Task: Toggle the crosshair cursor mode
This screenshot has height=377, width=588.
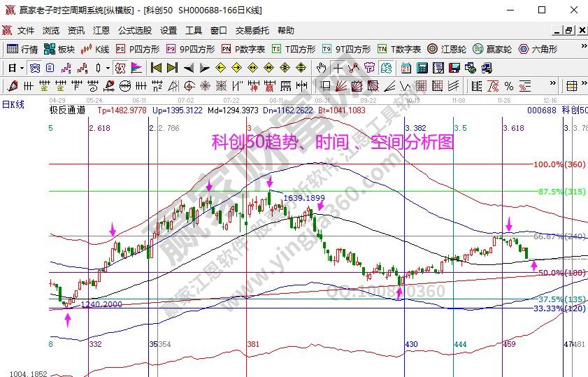Action: tap(338, 68)
